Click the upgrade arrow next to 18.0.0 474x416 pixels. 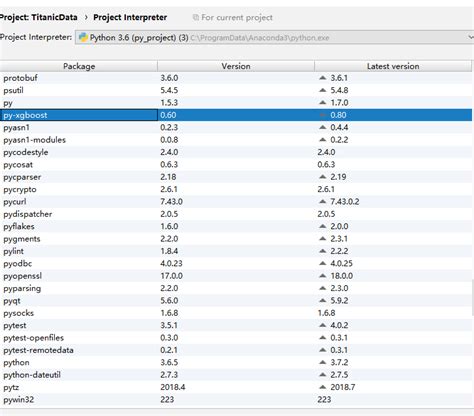pos(322,275)
